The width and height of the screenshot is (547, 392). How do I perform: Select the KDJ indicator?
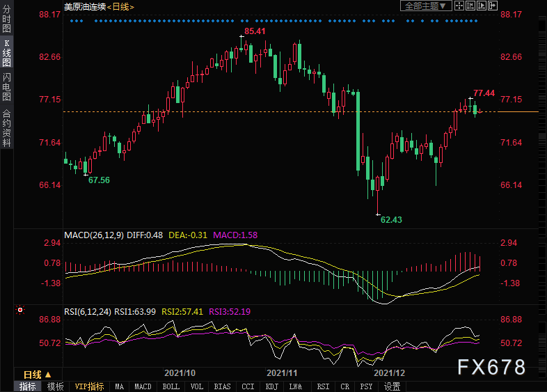coord(271,386)
